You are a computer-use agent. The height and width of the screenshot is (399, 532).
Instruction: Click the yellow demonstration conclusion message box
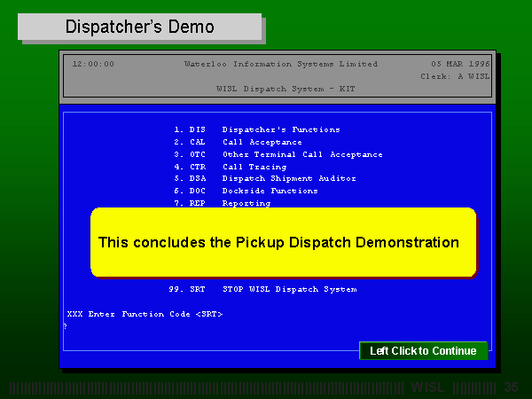(284, 242)
